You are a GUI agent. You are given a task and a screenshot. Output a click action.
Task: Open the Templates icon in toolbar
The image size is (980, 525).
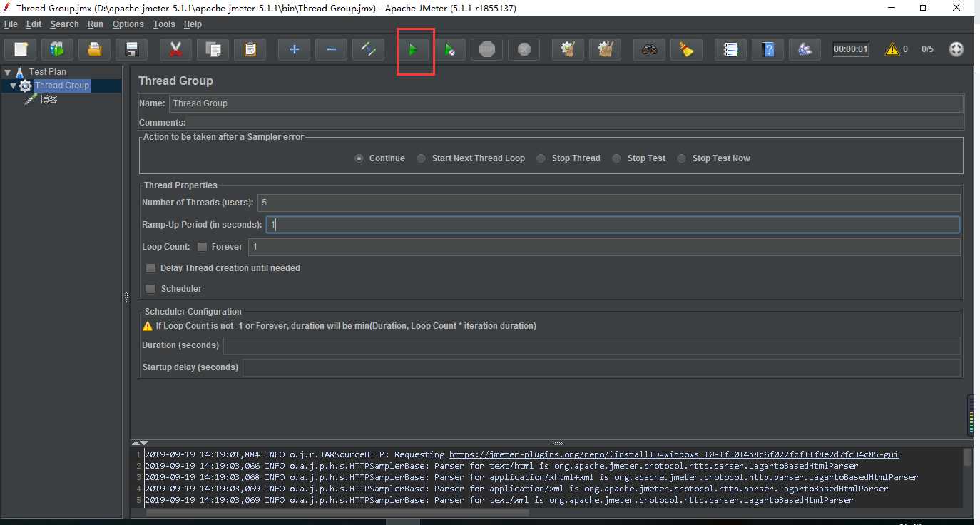(58, 50)
